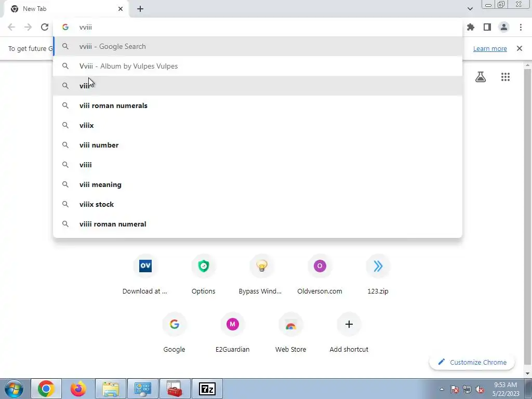Follow the Learn more link
This screenshot has width=532, height=399.
tap(490, 48)
